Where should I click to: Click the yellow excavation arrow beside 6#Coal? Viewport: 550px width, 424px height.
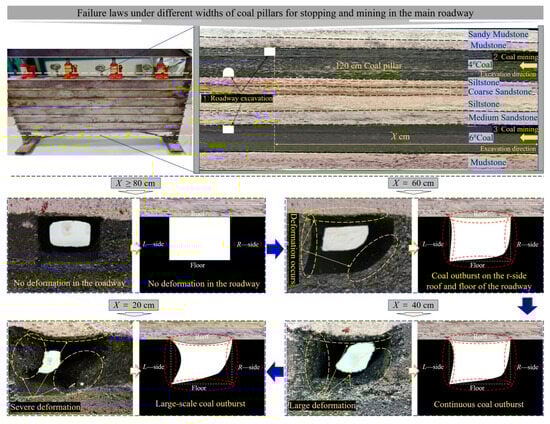point(528,138)
